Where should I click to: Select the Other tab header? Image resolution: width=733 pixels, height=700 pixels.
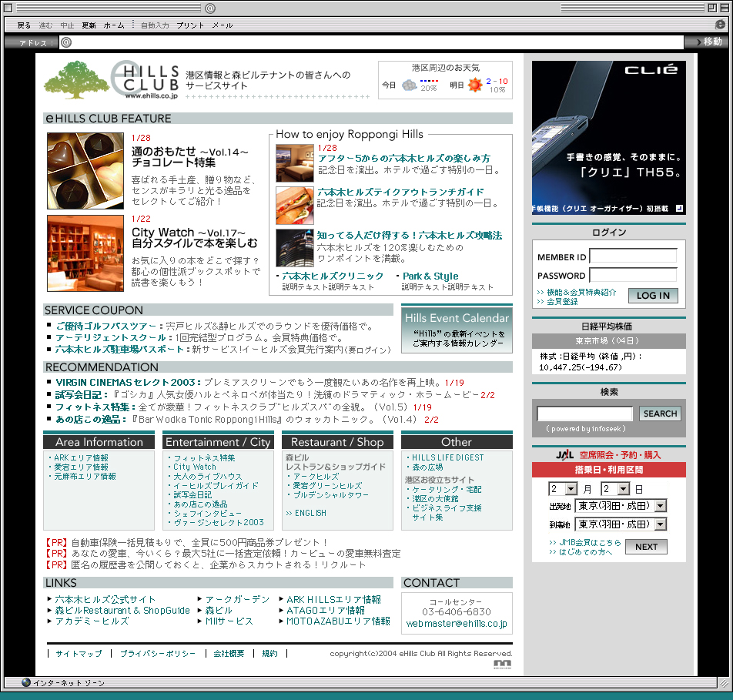(x=457, y=442)
